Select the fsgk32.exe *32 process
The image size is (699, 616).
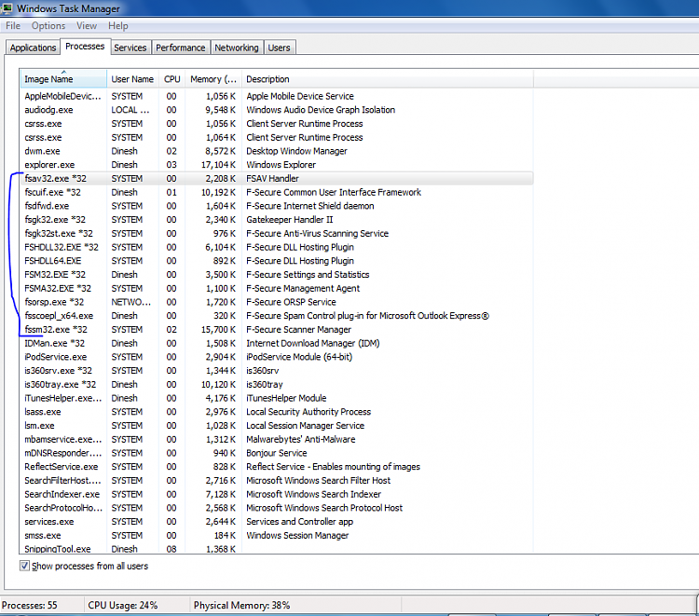pyautogui.click(x=277, y=220)
